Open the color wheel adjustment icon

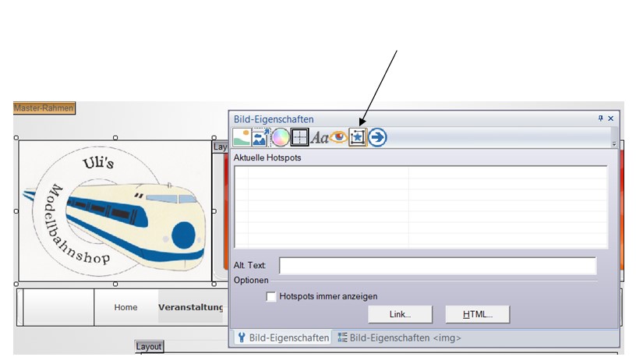coord(280,137)
